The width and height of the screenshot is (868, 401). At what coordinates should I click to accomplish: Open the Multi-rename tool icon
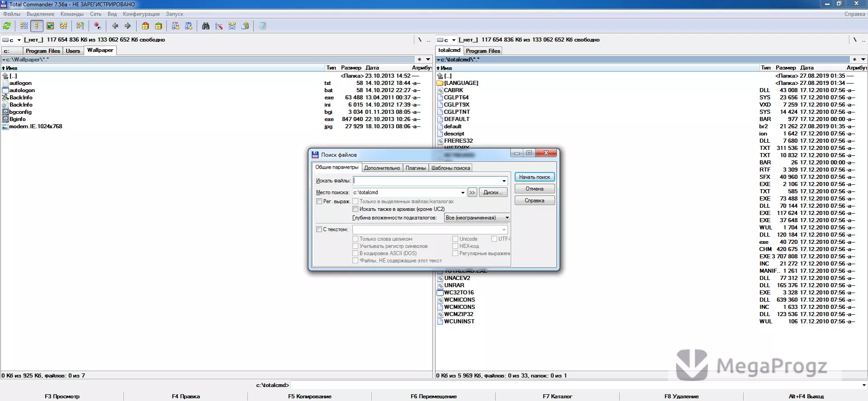click(x=219, y=26)
